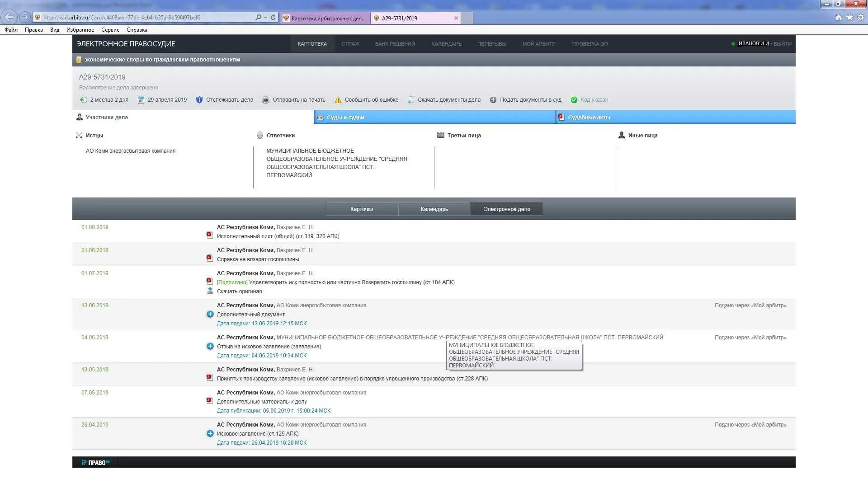
Task: Expand the Отзыв на исковое заявление entry
Action: click(210, 346)
